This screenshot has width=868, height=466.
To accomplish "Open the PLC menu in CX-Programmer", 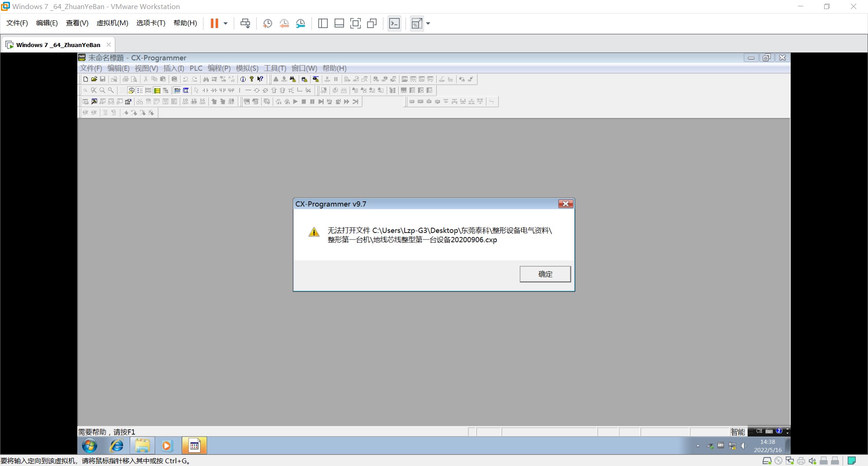I will coord(196,68).
